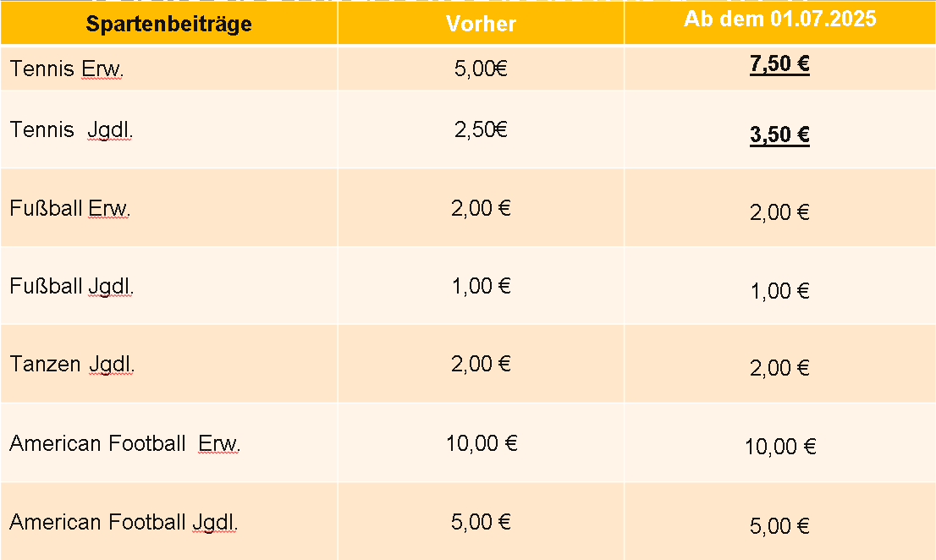Click the new bold 7,50 € price
This screenshot has width=936, height=560.
(x=779, y=65)
